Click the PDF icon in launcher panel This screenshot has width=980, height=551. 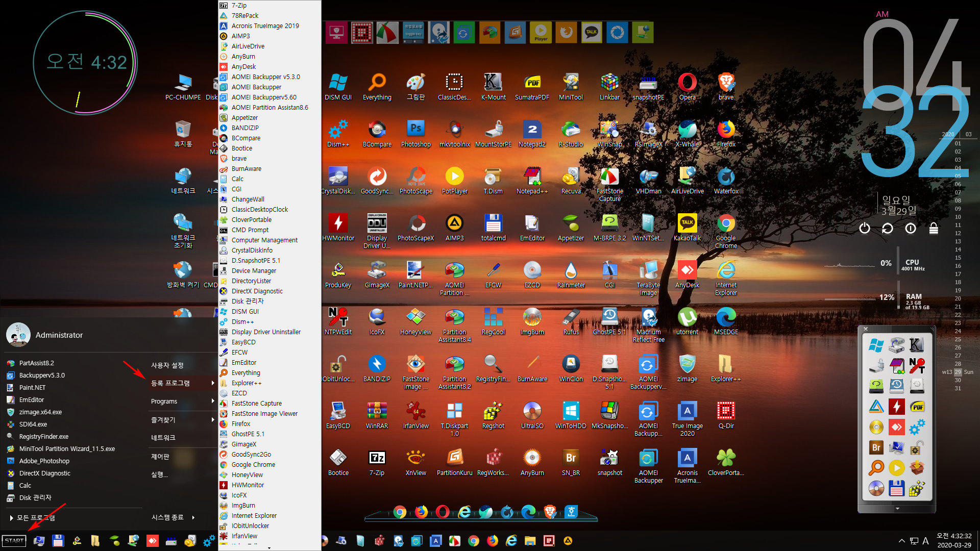click(x=917, y=407)
